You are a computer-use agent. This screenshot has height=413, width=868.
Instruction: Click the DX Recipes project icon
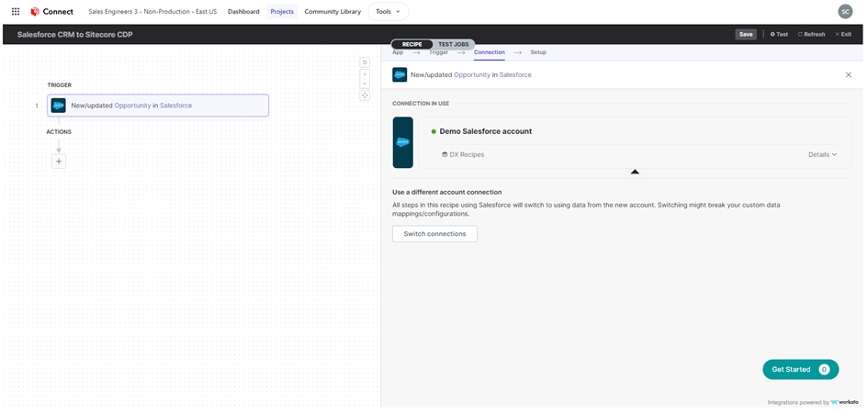445,155
